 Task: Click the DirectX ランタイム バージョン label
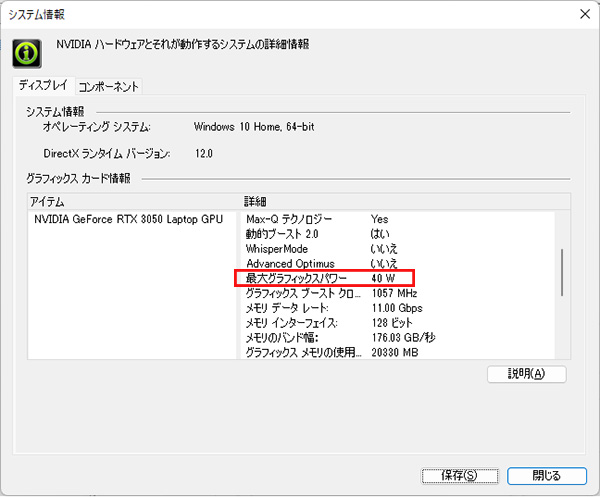tap(107, 153)
